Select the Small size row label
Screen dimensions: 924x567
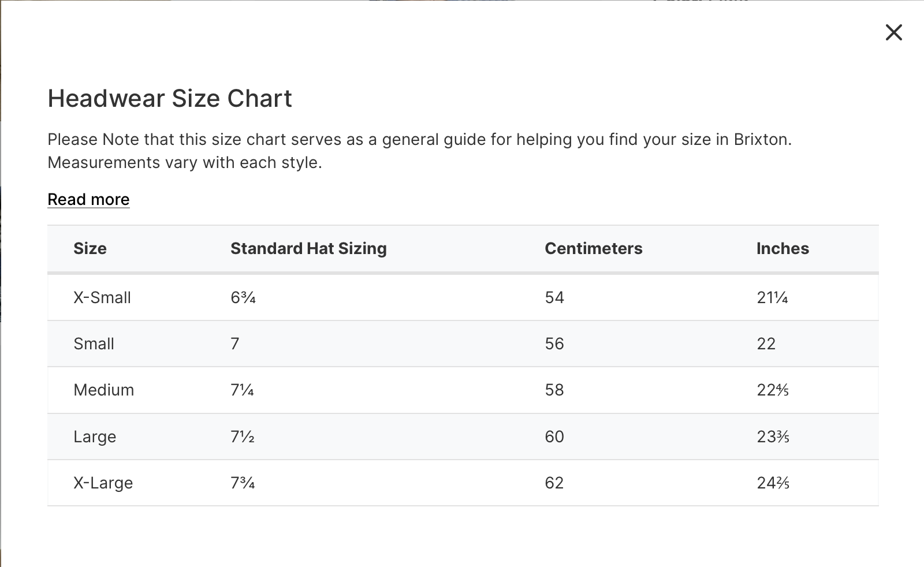coord(94,344)
